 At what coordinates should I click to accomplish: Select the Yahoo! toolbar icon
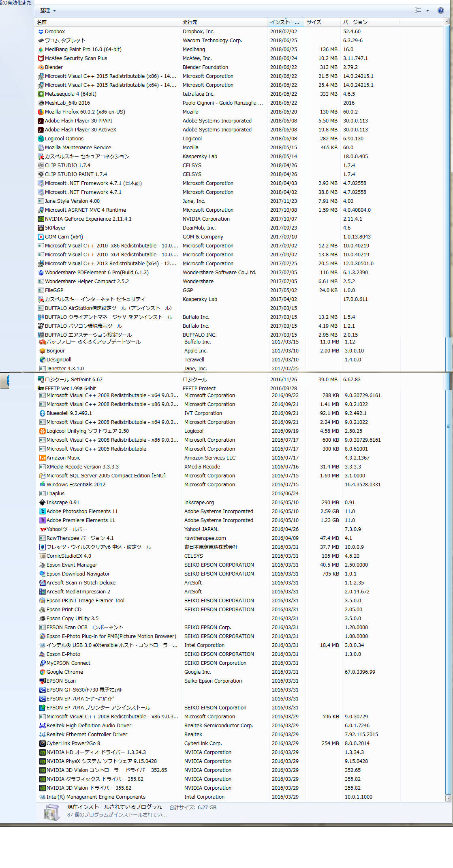click(x=42, y=529)
